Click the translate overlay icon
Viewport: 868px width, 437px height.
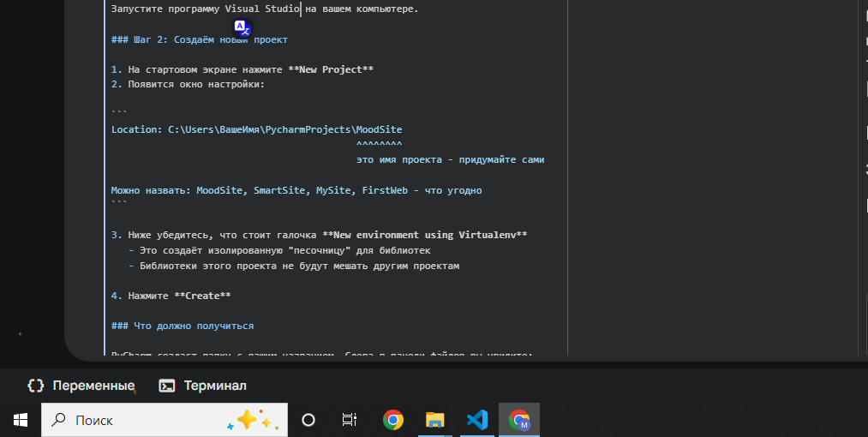tap(242, 27)
